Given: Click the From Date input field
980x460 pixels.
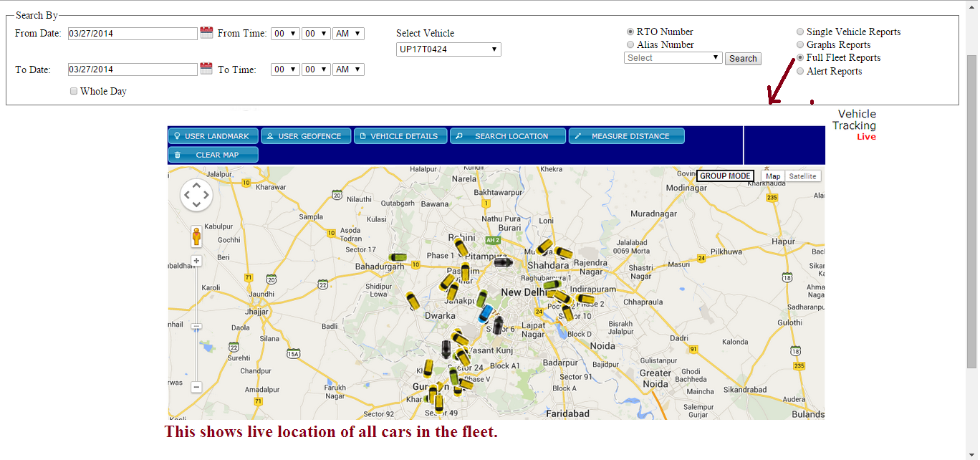Looking at the screenshot, I should pyautogui.click(x=133, y=34).
